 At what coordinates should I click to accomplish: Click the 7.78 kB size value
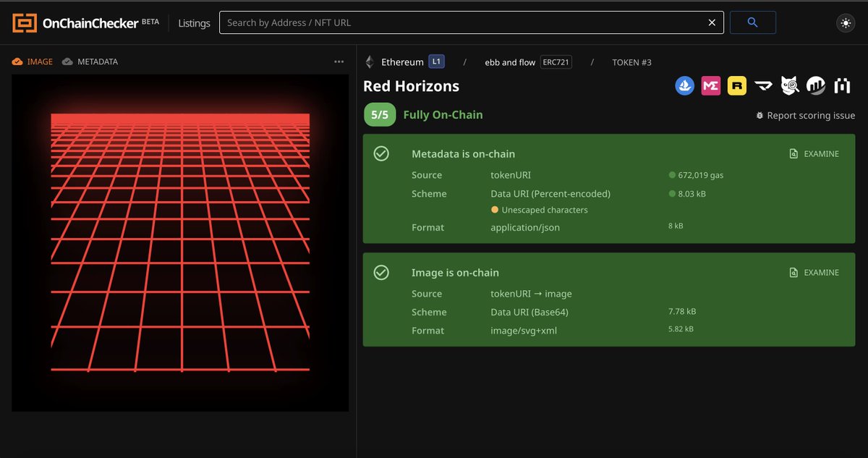(x=682, y=311)
